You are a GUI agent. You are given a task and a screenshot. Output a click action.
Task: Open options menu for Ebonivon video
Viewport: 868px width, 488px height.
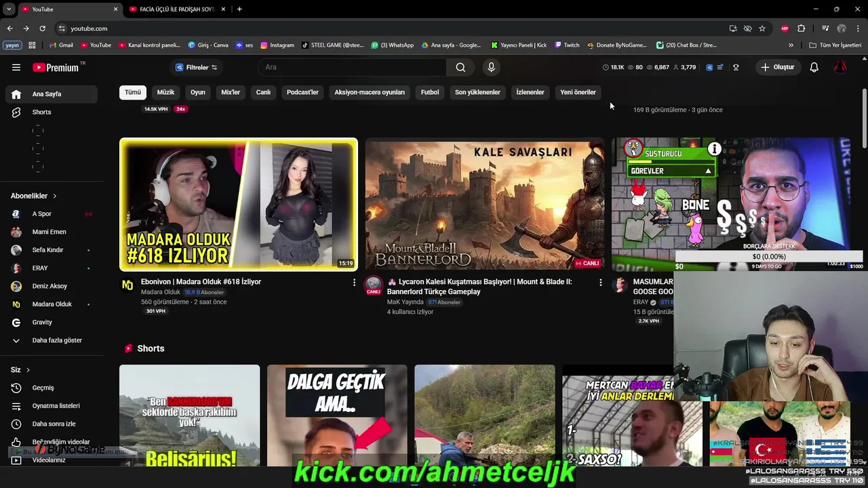354,282
